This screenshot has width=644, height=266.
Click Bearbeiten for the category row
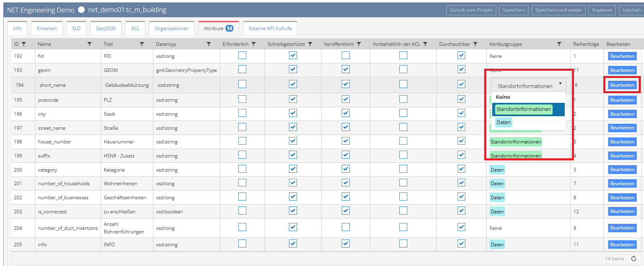622,170
